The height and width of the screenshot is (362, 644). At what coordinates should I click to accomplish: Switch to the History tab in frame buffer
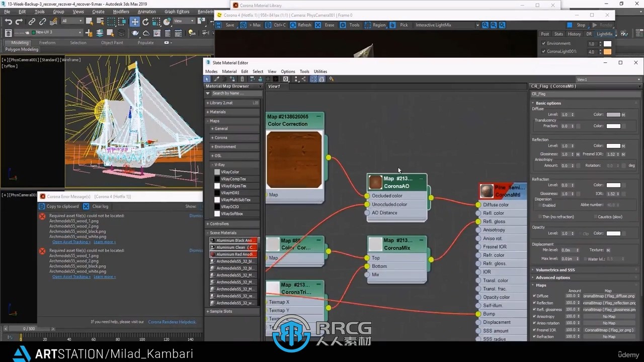click(574, 34)
